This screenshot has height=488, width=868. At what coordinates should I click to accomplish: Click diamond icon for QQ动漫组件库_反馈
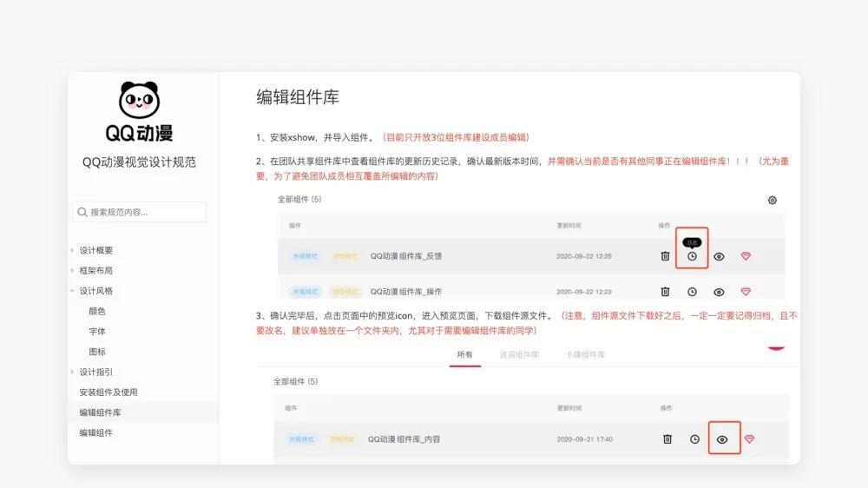pos(746,256)
